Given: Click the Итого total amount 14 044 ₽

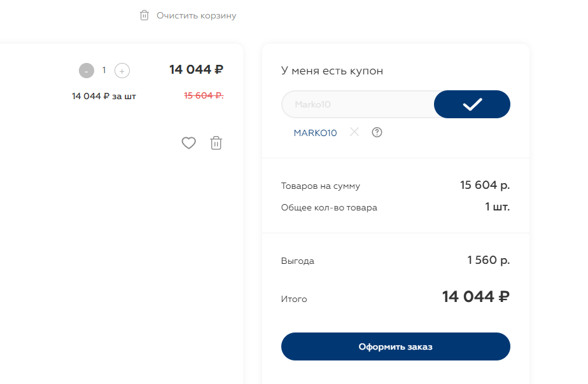Looking at the screenshot, I should click(x=475, y=297).
